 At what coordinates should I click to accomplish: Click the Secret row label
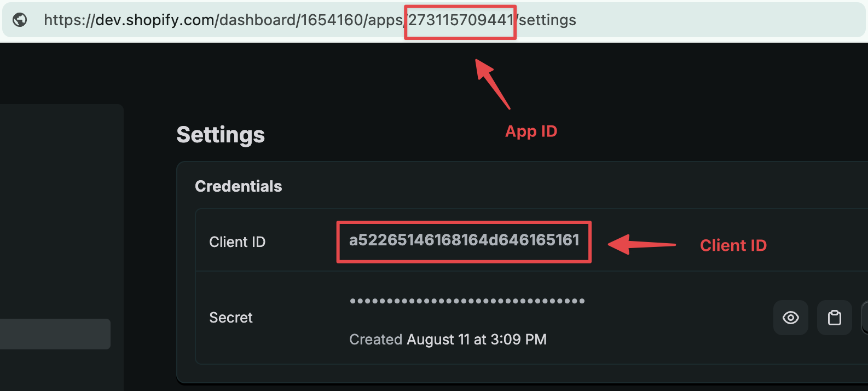point(230,318)
